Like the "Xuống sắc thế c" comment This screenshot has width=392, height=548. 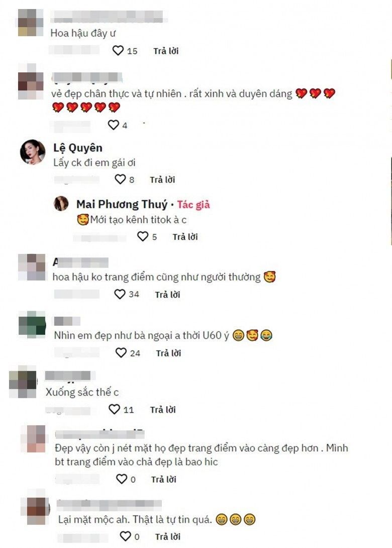[114, 409]
